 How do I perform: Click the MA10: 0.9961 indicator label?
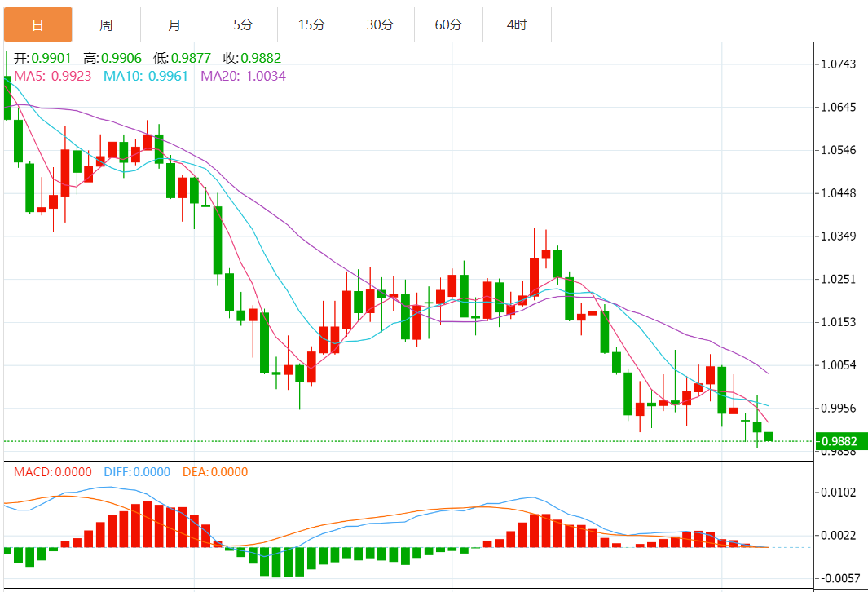tap(146, 76)
